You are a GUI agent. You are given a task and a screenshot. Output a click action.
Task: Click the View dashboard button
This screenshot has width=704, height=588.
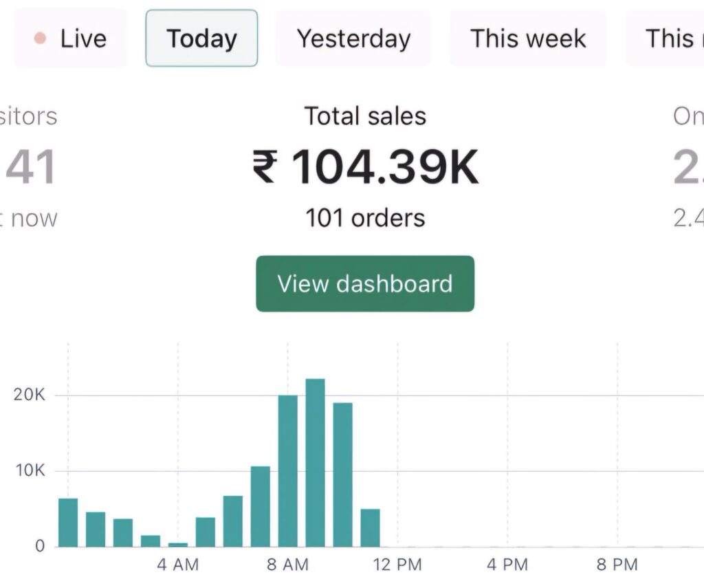click(365, 284)
